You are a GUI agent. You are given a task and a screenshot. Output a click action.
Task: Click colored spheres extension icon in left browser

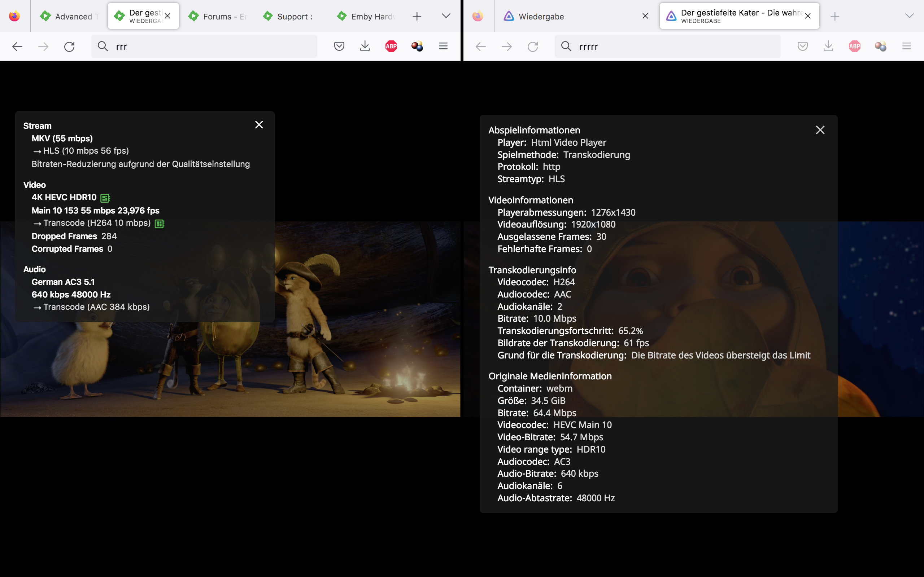point(417,46)
